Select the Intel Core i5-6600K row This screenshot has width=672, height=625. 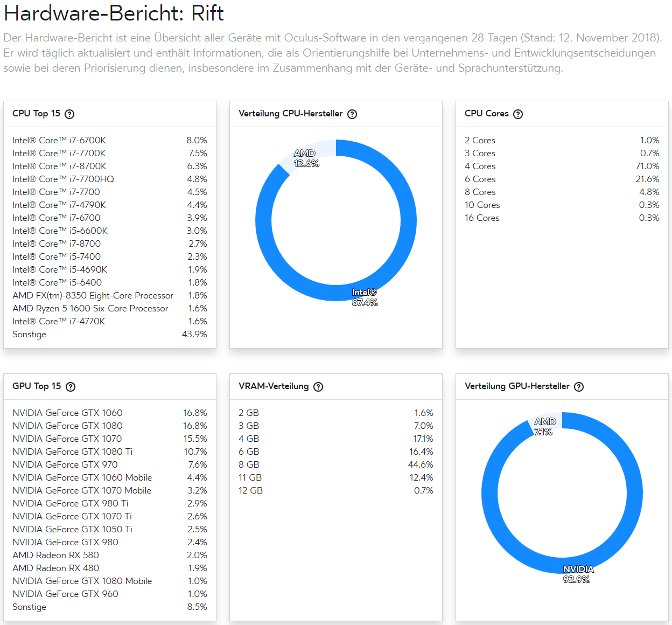110,231
